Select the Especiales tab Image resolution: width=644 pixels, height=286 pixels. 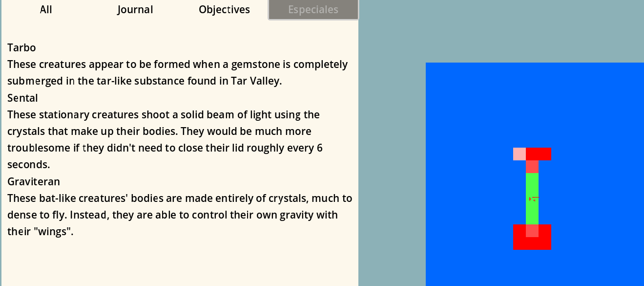313,10
